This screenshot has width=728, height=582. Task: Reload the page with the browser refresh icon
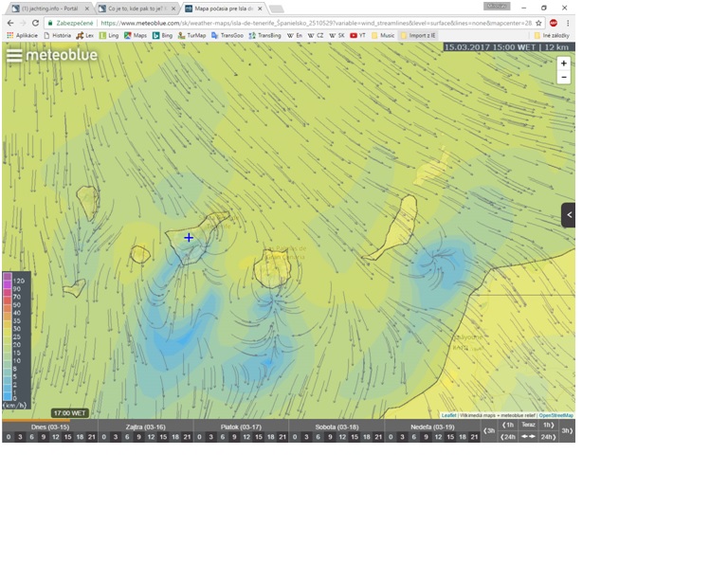(x=35, y=23)
